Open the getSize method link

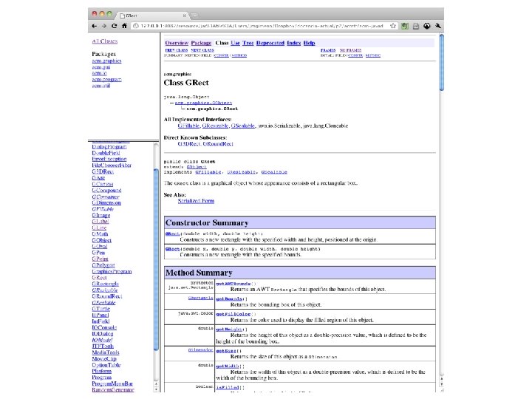pos(226,351)
